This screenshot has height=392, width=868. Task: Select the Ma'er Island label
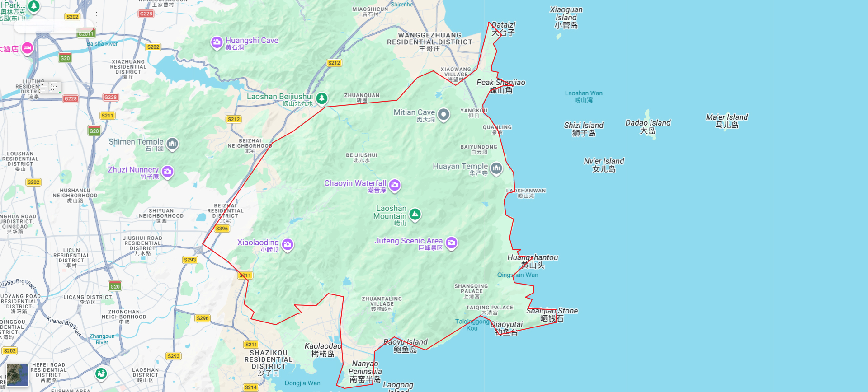[x=727, y=121]
